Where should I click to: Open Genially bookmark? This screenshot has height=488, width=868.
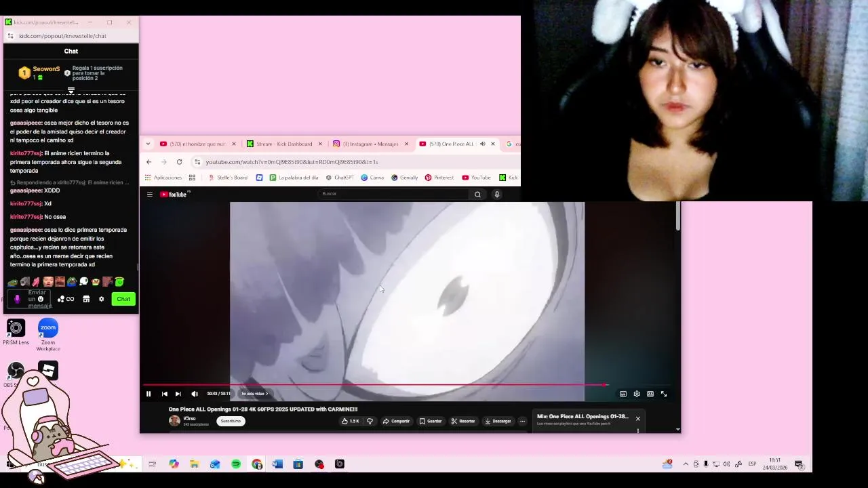click(x=404, y=178)
